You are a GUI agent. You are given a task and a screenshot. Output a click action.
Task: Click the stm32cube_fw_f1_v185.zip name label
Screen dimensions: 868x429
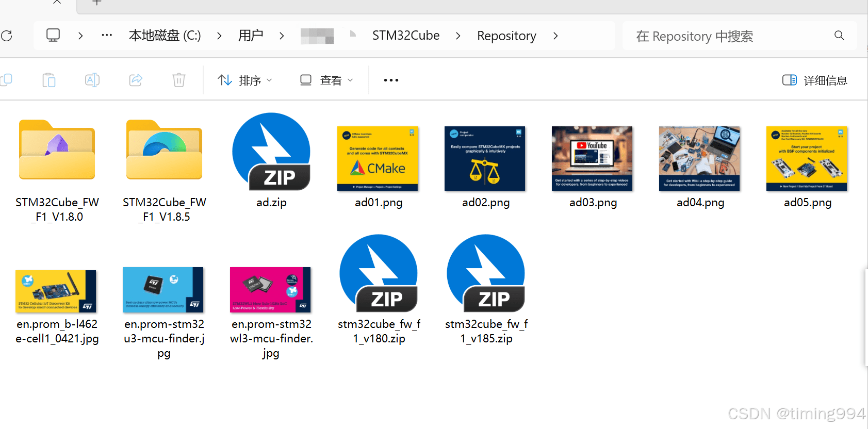(486, 332)
